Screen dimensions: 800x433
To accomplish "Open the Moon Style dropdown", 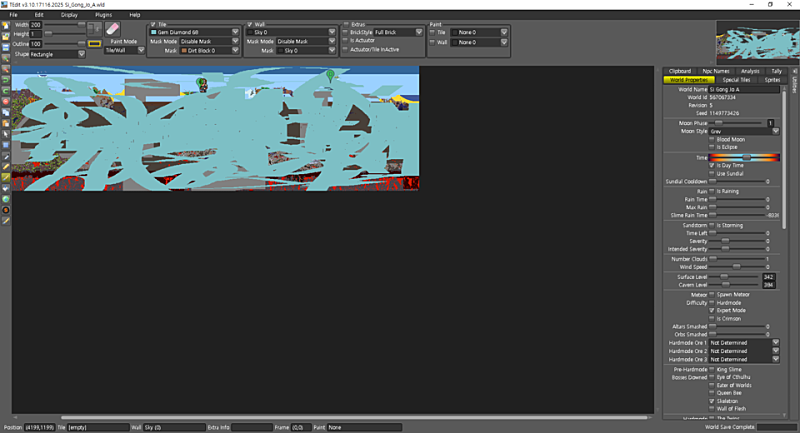I will pyautogui.click(x=744, y=131).
